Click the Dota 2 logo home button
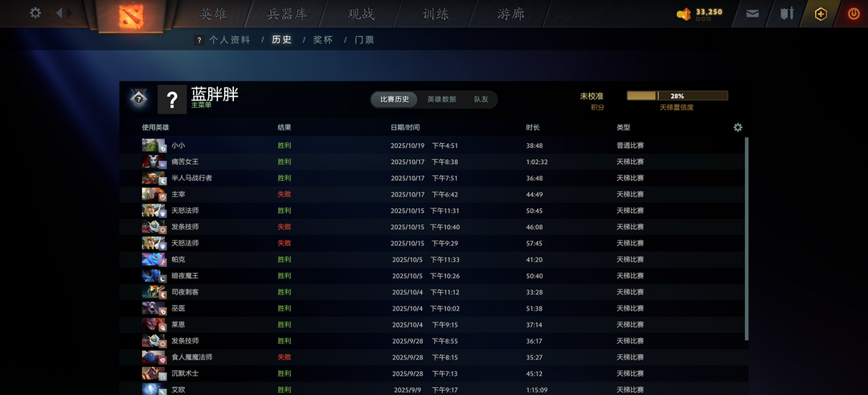The height and width of the screenshot is (395, 868). (x=129, y=15)
